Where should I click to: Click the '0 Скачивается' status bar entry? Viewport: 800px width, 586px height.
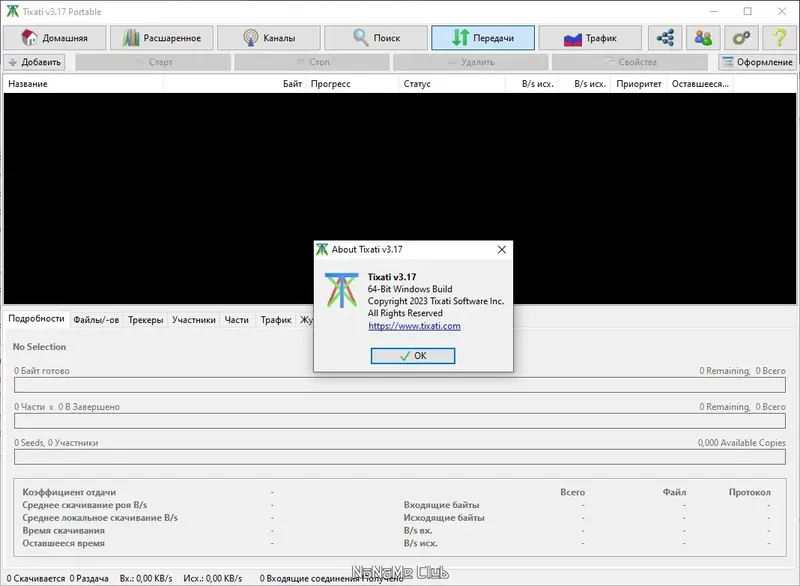click(x=36, y=578)
